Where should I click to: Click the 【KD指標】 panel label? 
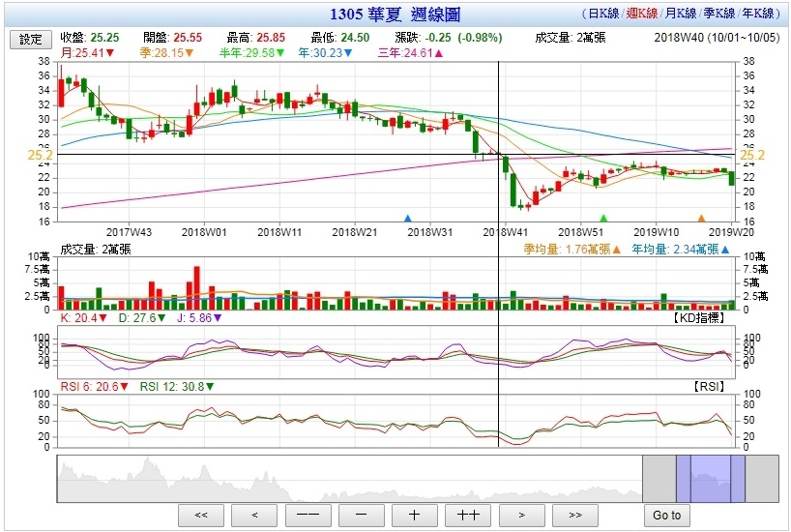click(699, 318)
